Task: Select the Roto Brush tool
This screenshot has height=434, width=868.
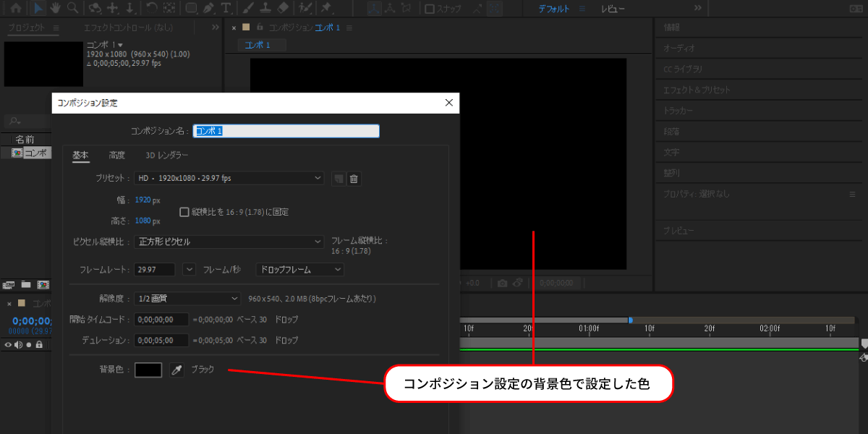Action: point(305,9)
